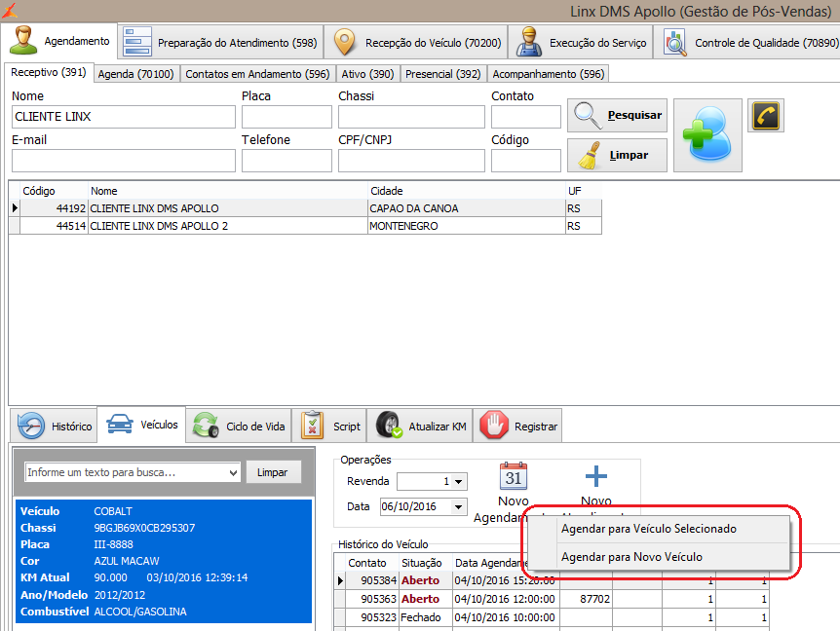Switch to Presencial (392) sub-tab

click(x=443, y=74)
